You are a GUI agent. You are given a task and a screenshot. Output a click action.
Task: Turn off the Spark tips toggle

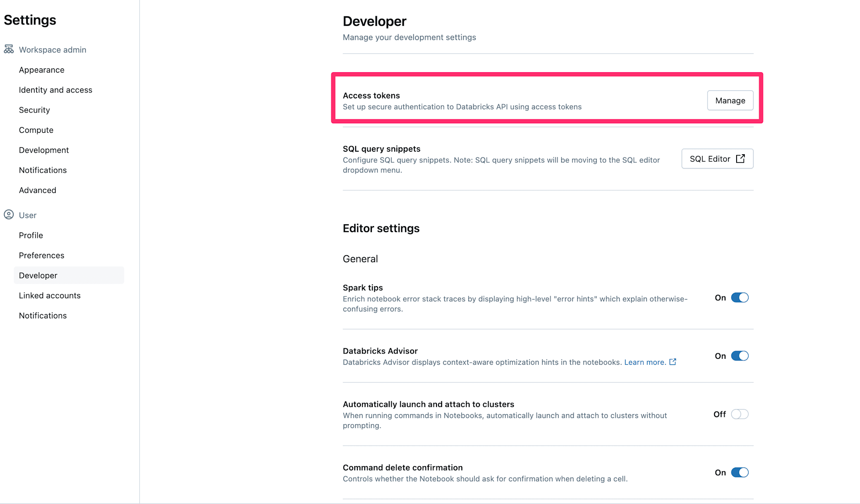[x=740, y=298]
